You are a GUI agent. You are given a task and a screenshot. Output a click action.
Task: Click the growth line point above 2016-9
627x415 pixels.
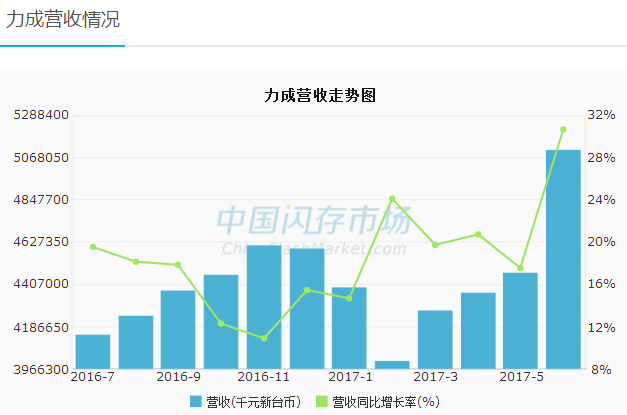[x=178, y=265]
